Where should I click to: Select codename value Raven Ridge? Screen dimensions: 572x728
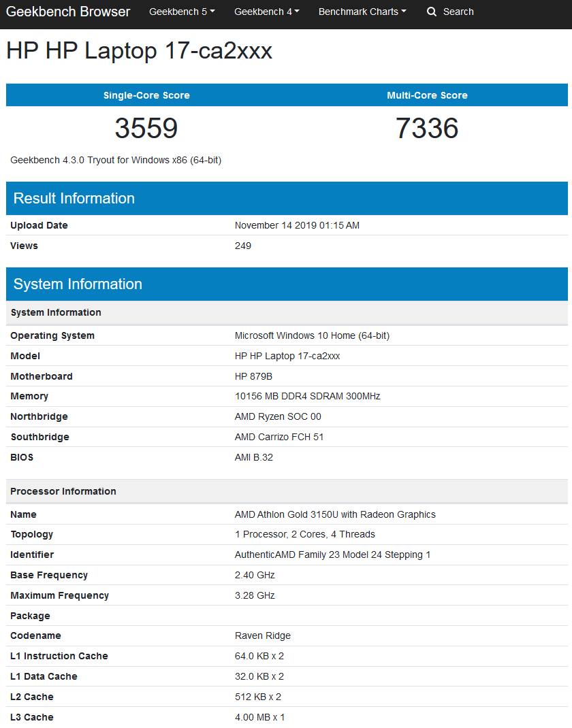tap(263, 636)
